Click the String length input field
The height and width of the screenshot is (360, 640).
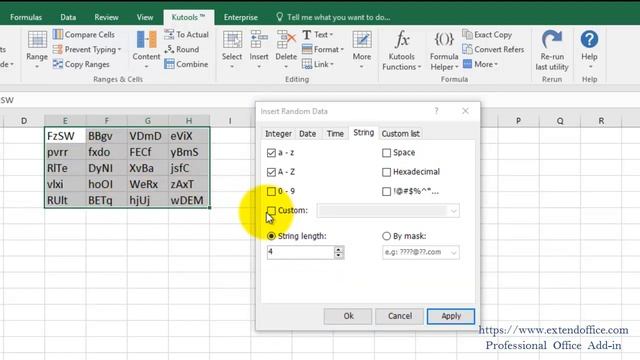coord(300,252)
